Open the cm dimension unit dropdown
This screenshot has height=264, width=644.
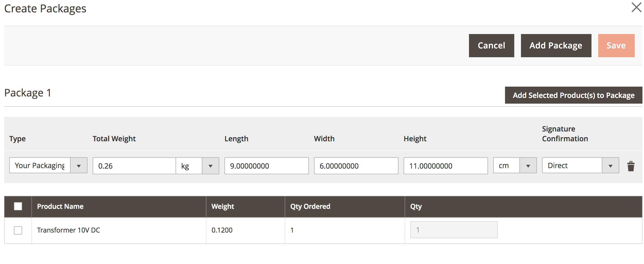(x=515, y=166)
